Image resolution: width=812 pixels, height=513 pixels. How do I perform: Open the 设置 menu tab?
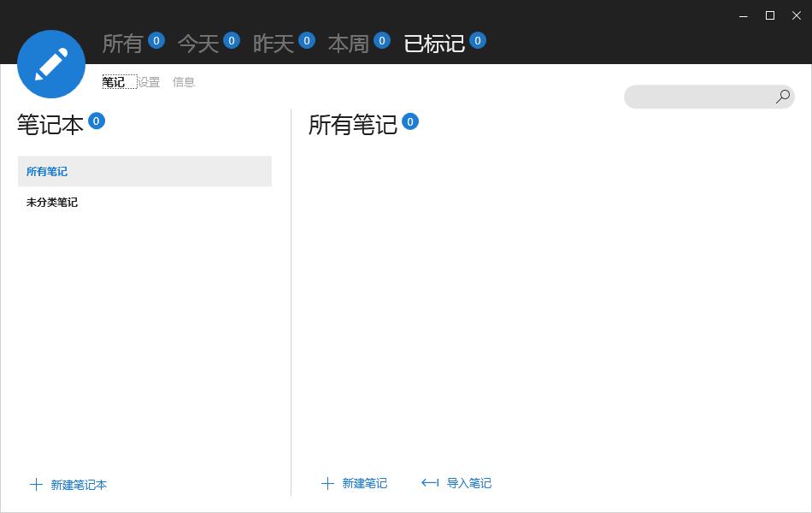tap(149, 82)
